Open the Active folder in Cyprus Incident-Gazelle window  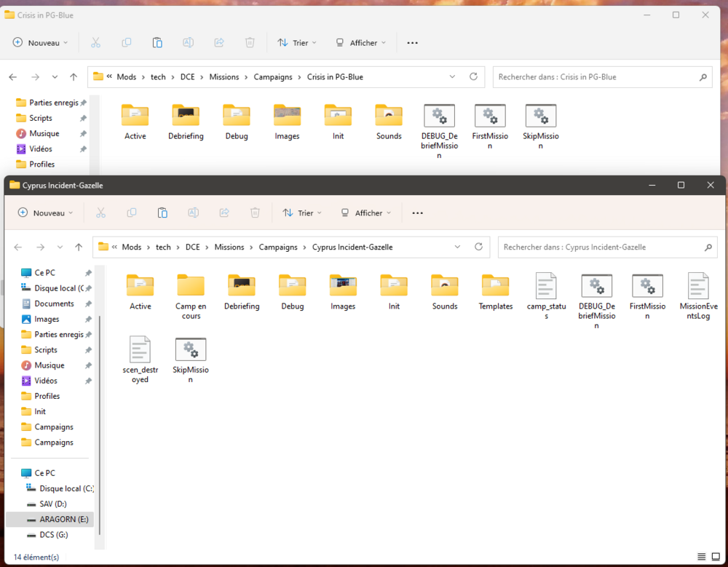(141, 292)
